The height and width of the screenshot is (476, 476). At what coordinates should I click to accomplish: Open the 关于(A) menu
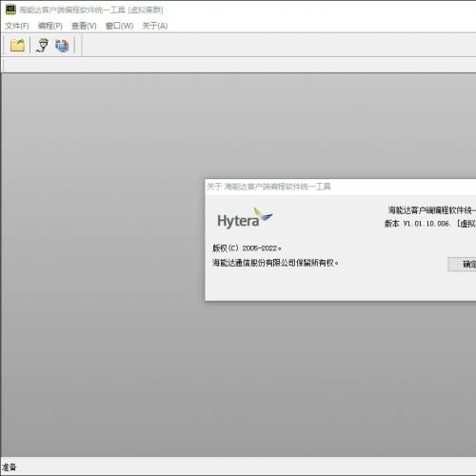[155, 26]
